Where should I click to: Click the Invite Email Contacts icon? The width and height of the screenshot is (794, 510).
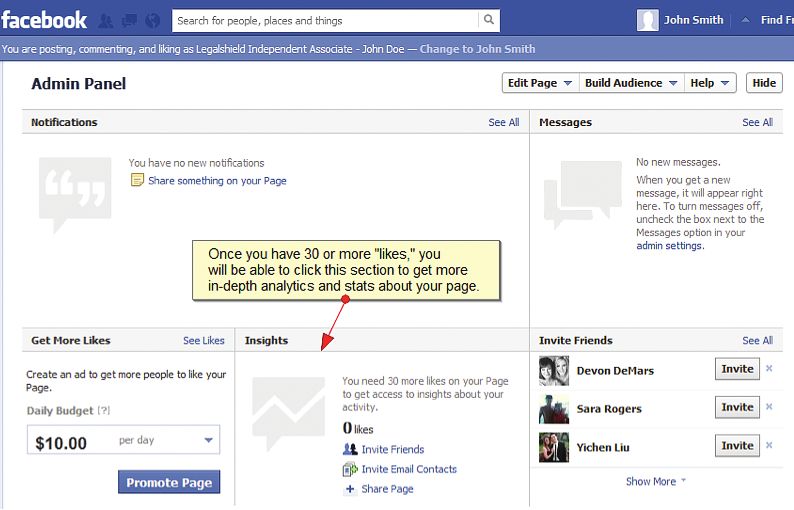pos(350,469)
